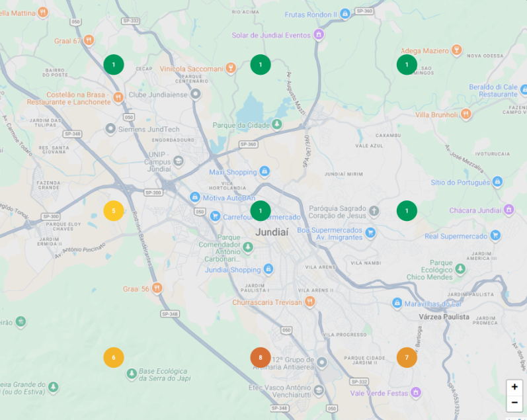The image size is (527, 420).
Task: Click the Maxi Shopping place label
Action: coord(233,172)
